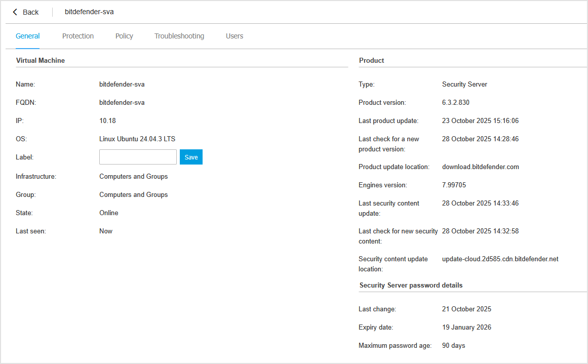588x364 pixels.
Task: Select the security content update location URL
Action: click(x=500, y=259)
